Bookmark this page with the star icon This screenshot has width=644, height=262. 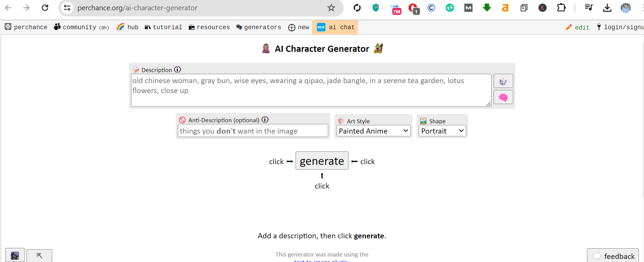coord(331,8)
